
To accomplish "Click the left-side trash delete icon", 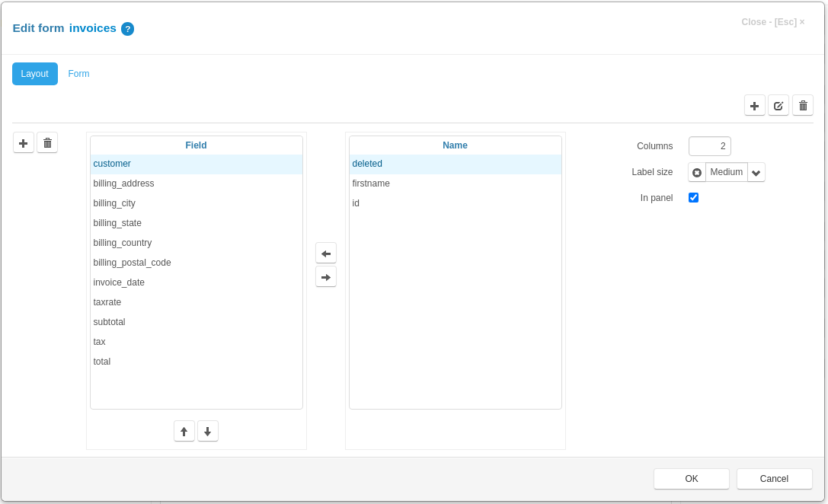I will click(x=47, y=143).
